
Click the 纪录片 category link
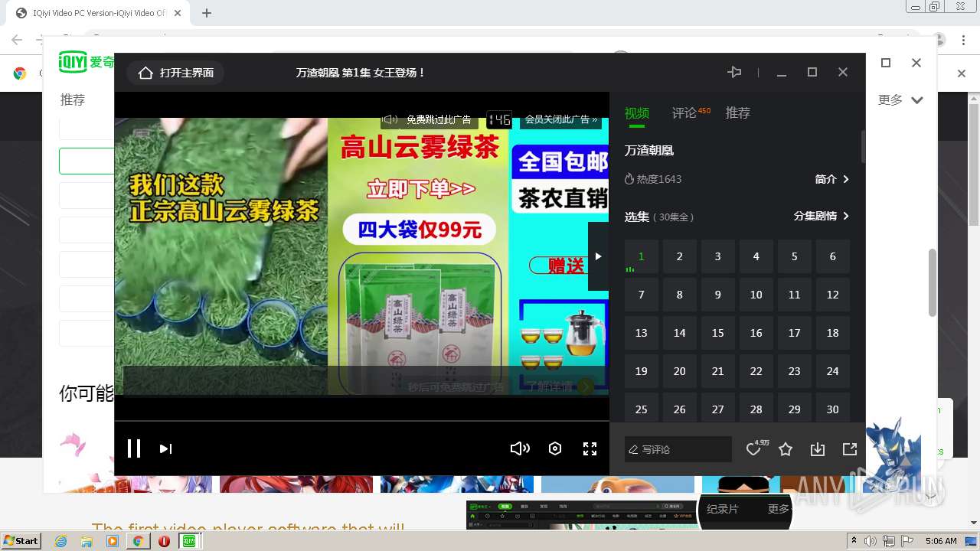click(x=722, y=509)
